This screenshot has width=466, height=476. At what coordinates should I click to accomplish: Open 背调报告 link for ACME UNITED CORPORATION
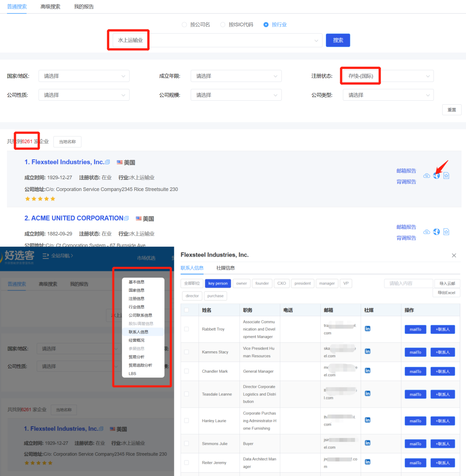[x=406, y=238]
